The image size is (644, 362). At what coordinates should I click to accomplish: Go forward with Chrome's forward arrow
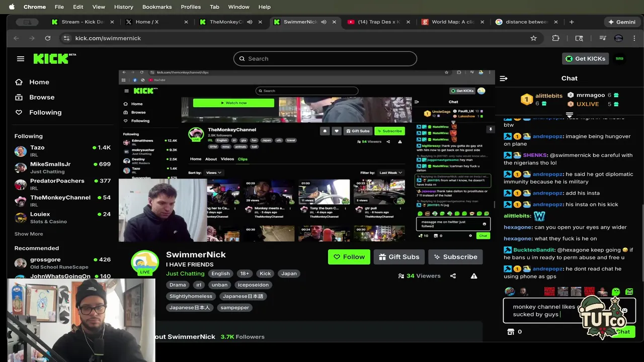32,38
